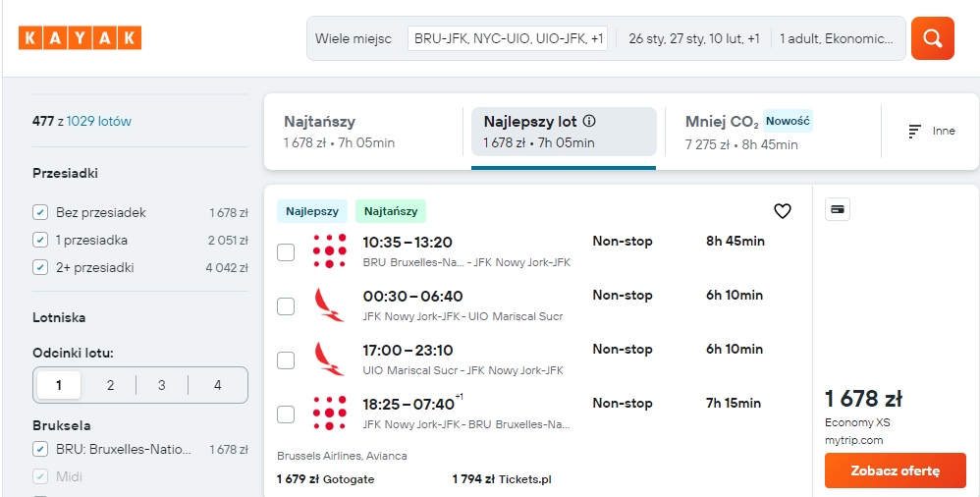The height and width of the screenshot is (497, 980).
Task: Switch to the Mniej CO₂ tab
Action: point(773,132)
